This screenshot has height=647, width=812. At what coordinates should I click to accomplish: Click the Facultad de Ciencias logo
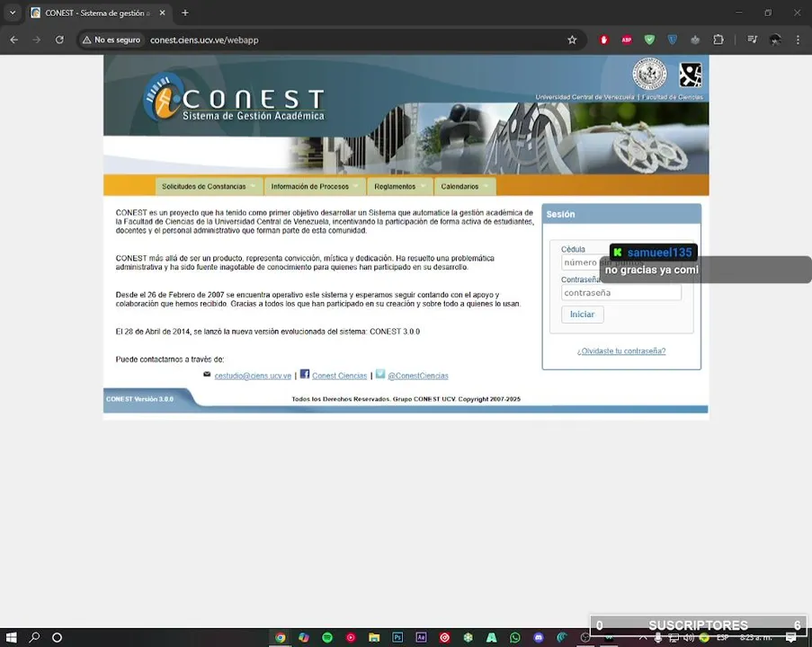click(x=691, y=75)
